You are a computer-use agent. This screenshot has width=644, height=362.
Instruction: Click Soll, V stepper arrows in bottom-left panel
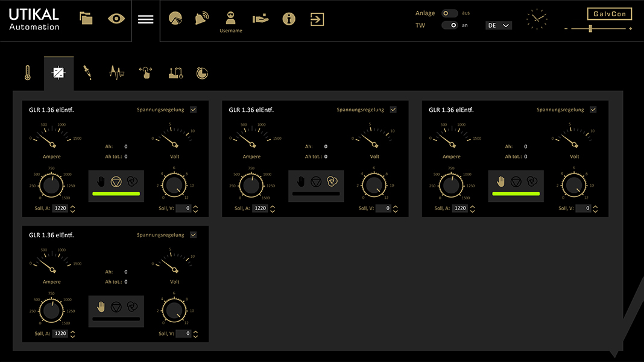195,334
